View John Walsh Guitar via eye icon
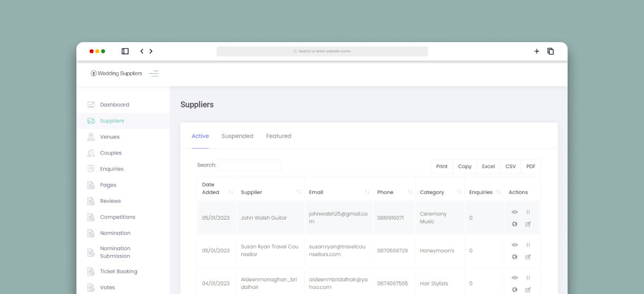 coord(514,212)
